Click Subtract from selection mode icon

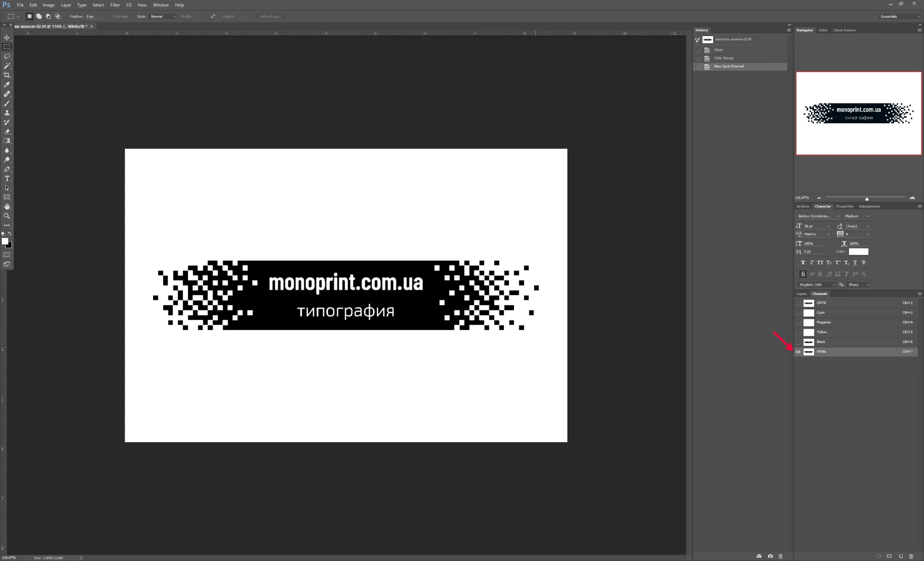[x=48, y=16]
